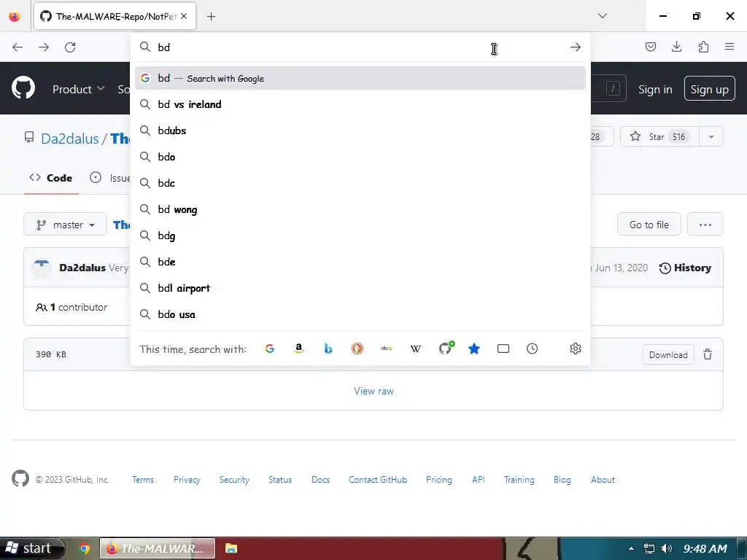This screenshot has width=747, height=560.
Task: Pick the 'bd wong' suggestion
Action: (360, 209)
